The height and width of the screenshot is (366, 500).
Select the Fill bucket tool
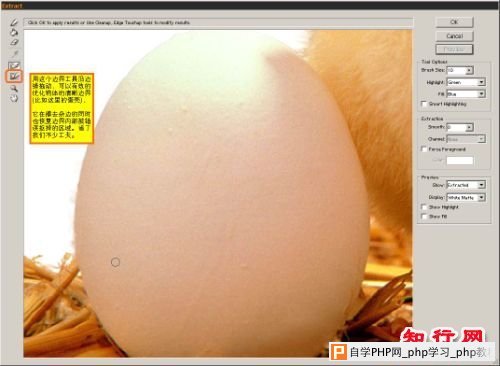point(14,32)
